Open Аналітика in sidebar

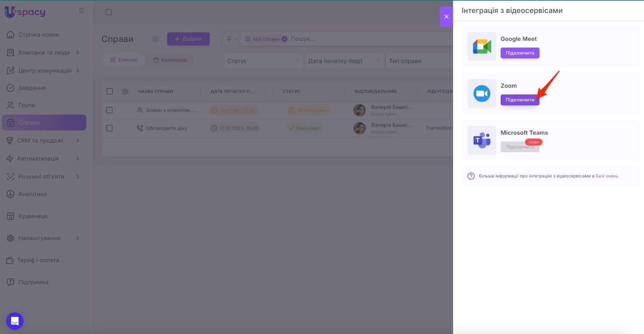[x=33, y=194]
